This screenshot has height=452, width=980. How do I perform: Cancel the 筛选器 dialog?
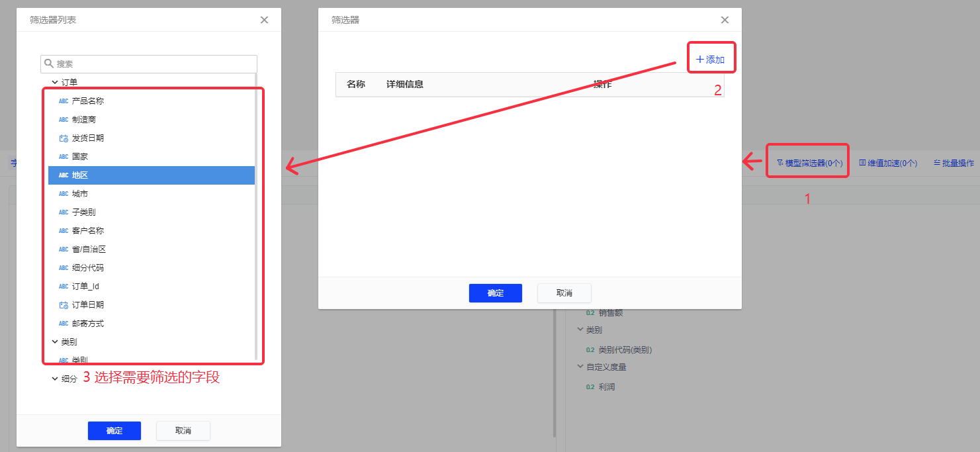coord(564,293)
